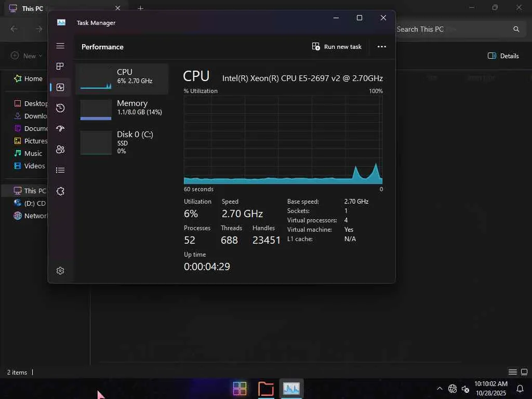Click the CPU utilization graph
The width and height of the screenshot is (532, 399).
pyautogui.click(x=283, y=140)
